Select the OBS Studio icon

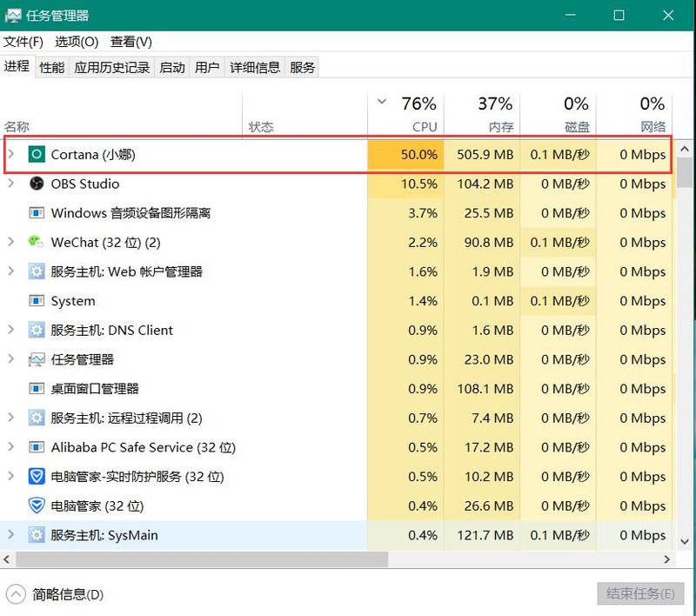37,184
